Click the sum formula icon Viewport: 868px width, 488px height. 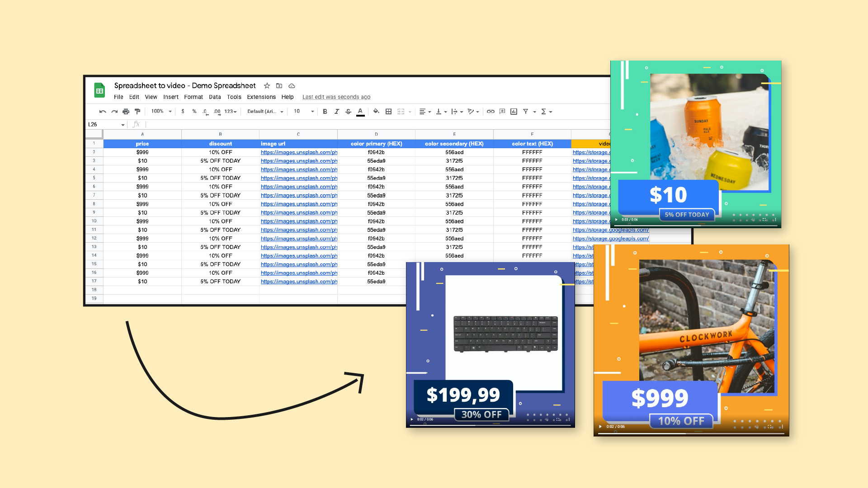[545, 112]
